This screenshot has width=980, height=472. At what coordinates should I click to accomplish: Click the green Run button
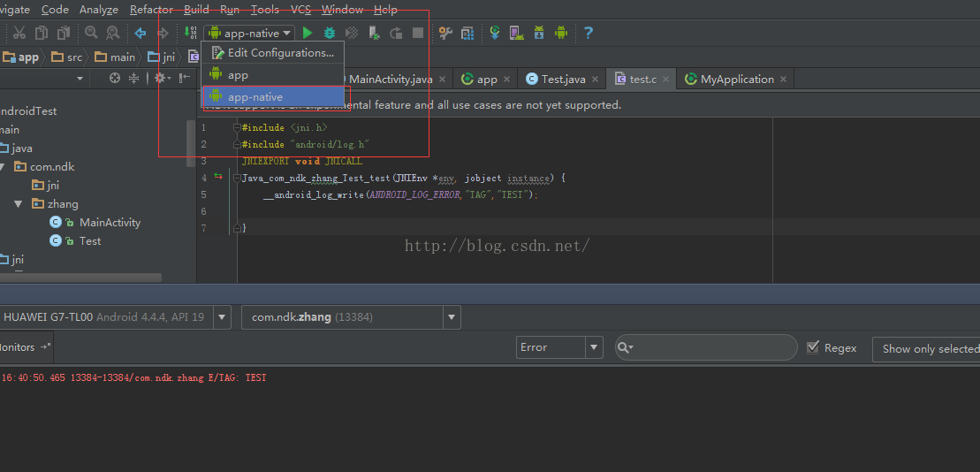308,33
